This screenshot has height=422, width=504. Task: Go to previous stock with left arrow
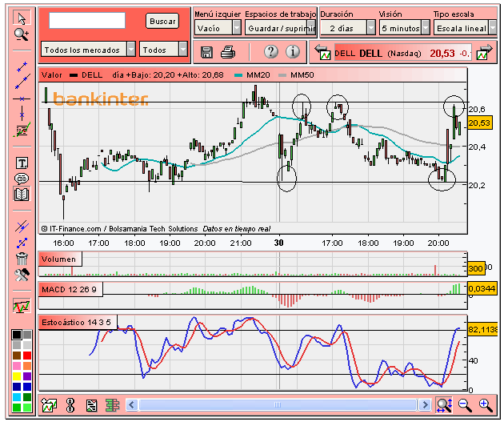[322, 52]
